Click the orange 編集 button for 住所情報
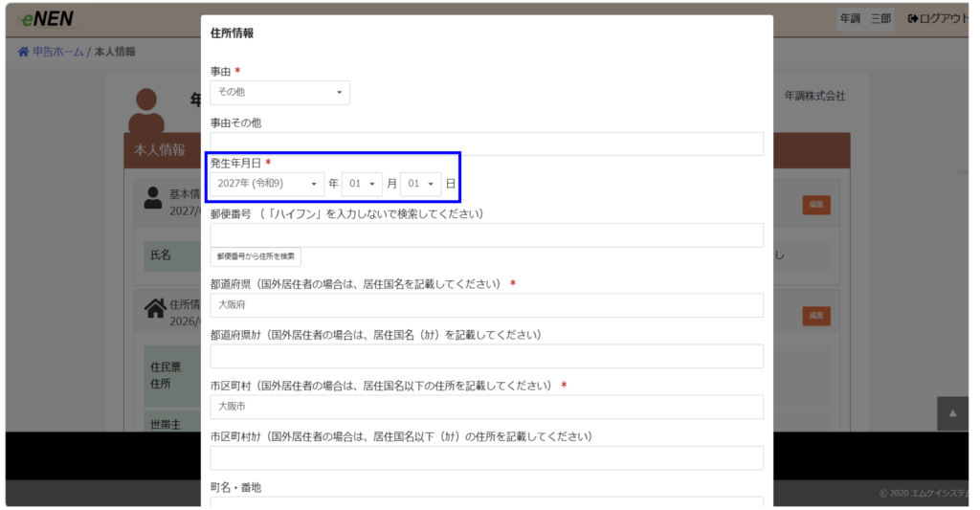The width and height of the screenshot is (980, 510). [x=816, y=316]
